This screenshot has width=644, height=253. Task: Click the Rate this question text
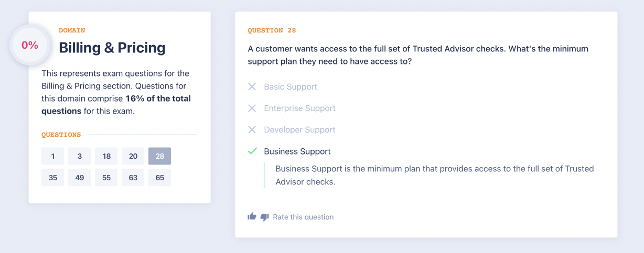point(303,217)
